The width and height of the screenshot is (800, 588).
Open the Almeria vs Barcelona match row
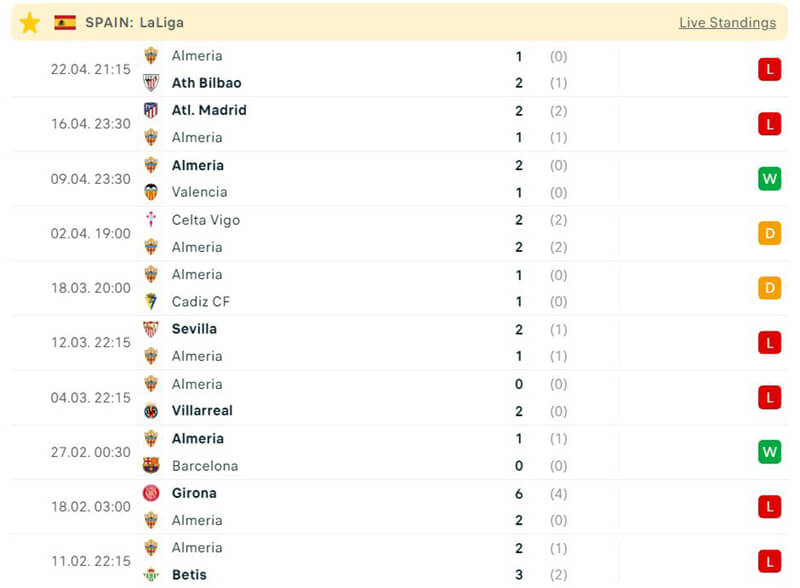400,452
